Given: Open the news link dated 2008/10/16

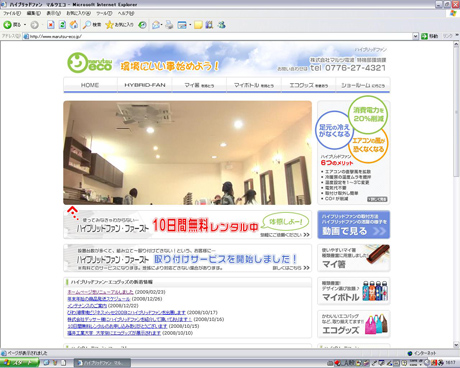Looking at the screenshot, I should [x=129, y=319].
